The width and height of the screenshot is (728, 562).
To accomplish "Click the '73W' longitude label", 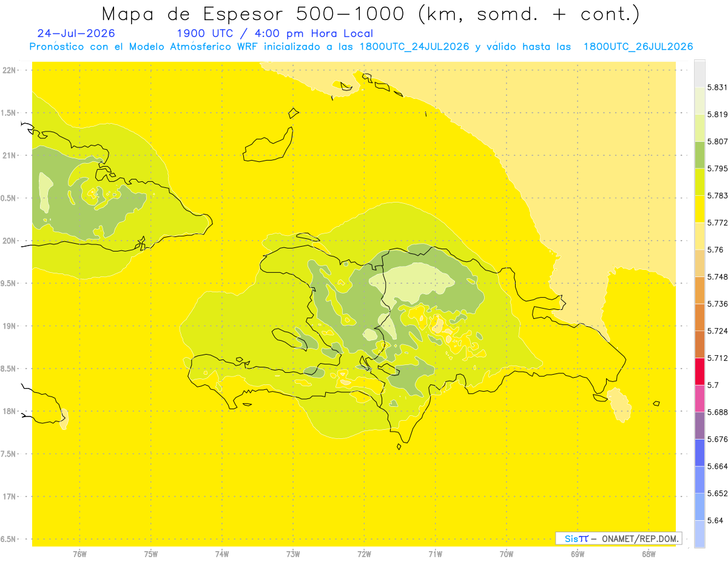I will pyautogui.click(x=293, y=554).
